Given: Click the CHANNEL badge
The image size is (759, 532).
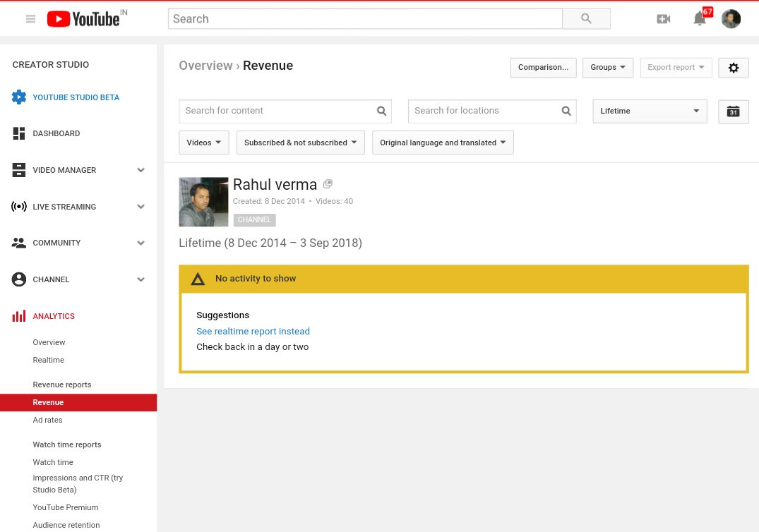Looking at the screenshot, I should coord(255,219).
